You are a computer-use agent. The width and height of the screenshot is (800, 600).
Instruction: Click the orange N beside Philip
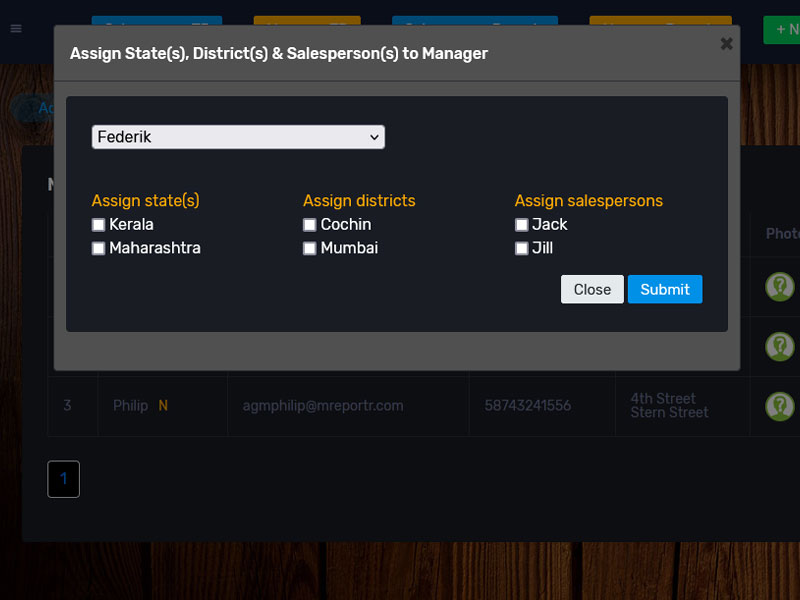(163, 406)
